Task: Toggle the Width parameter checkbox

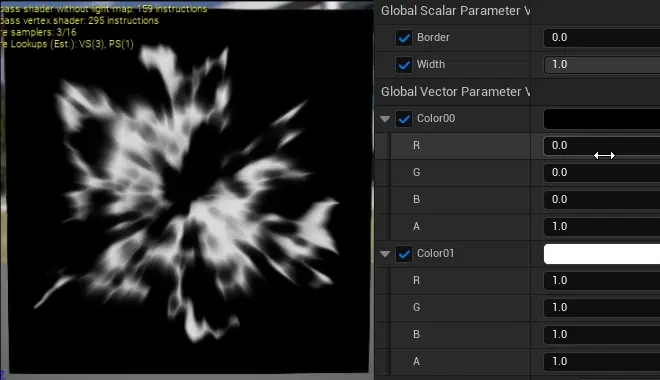Action: (404, 65)
